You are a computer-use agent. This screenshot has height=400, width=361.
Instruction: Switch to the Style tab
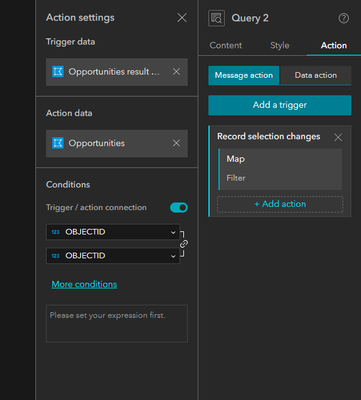[280, 46]
